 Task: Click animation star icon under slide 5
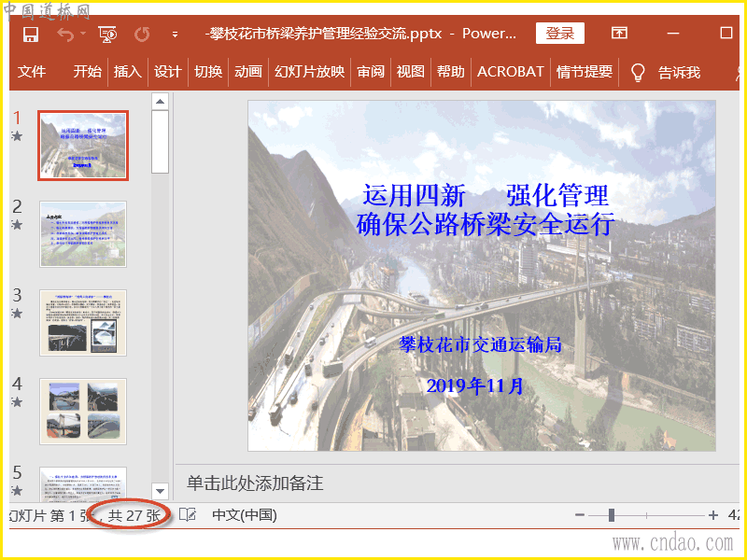tap(17, 491)
